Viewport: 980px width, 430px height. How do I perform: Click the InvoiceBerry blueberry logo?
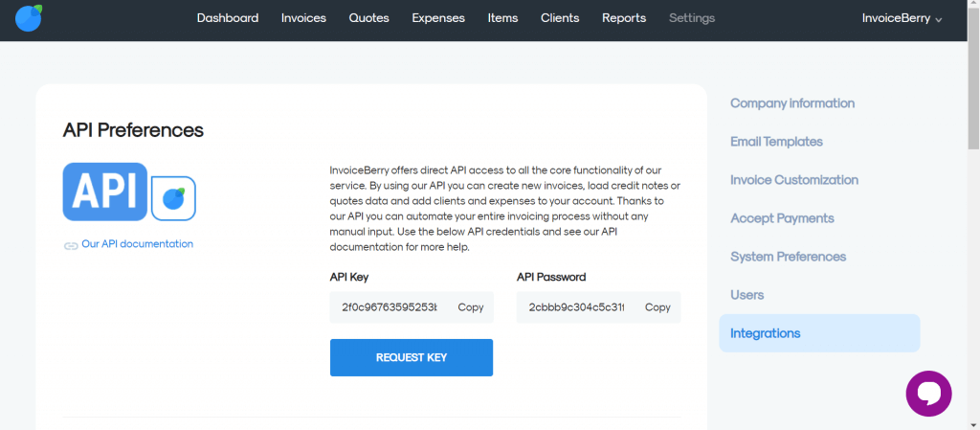28,18
